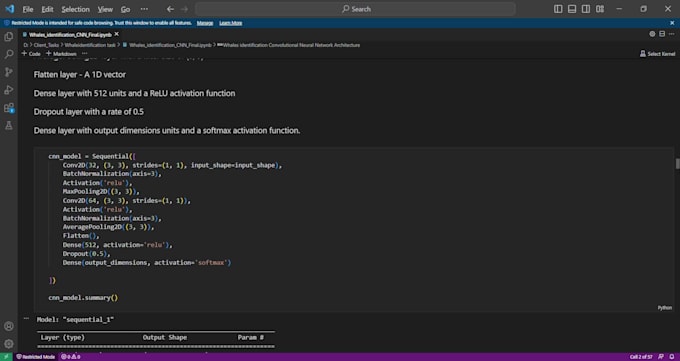The width and height of the screenshot is (680, 361).
Task: Toggle the bottom panel layout icon
Action: coord(572,9)
